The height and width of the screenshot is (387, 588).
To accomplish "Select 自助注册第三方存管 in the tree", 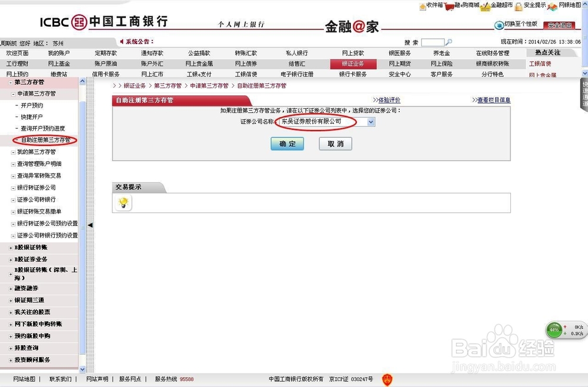I will (45, 140).
